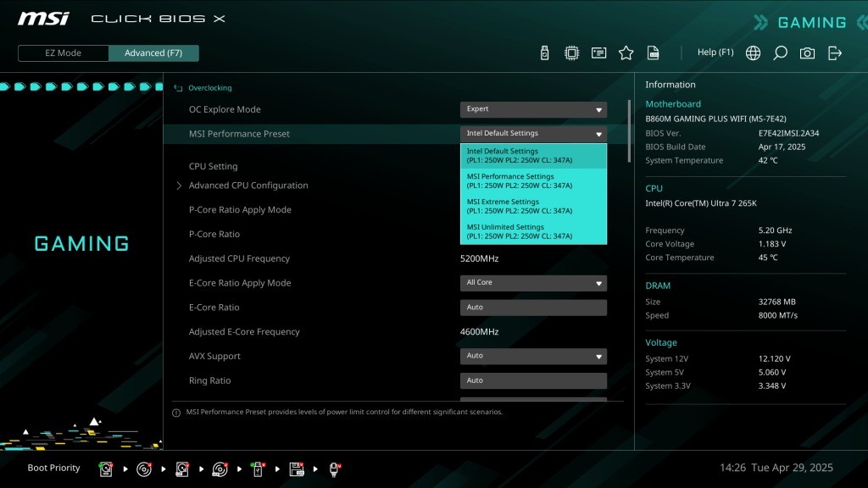
Task: Open the E-Core Ratio Apply Mode dropdown
Action: click(x=533, y=283)
